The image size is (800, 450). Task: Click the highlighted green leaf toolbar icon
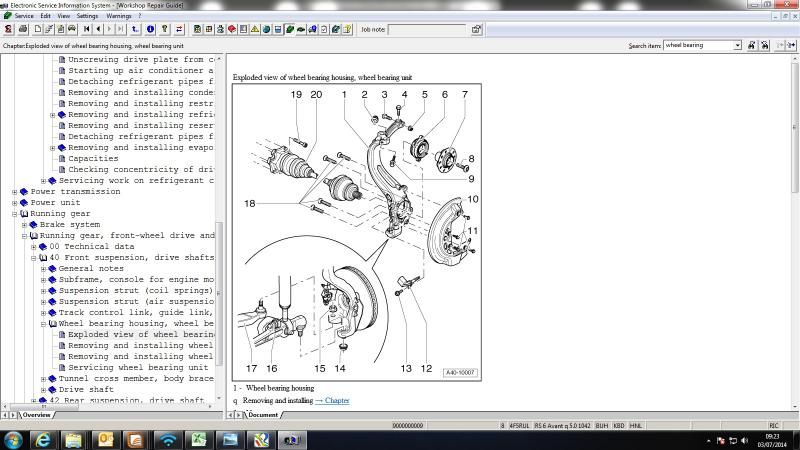pos(290,29)
